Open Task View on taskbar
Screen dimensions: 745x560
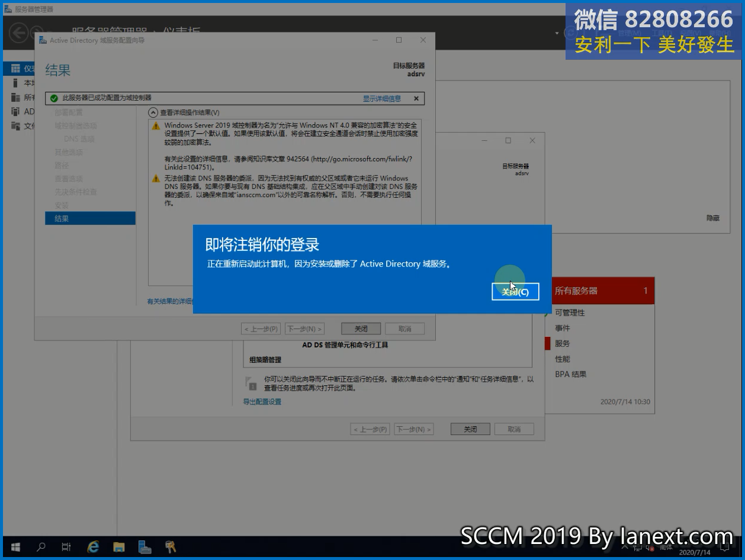point(66,547)
